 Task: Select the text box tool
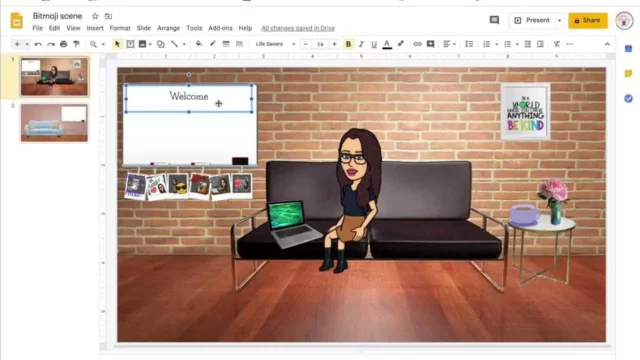coord(130,44)
